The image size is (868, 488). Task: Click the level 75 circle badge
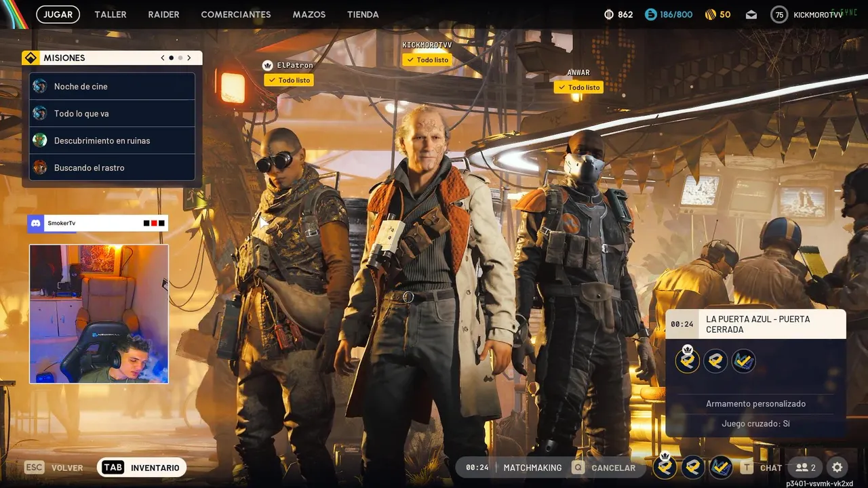tap(779, 14)
